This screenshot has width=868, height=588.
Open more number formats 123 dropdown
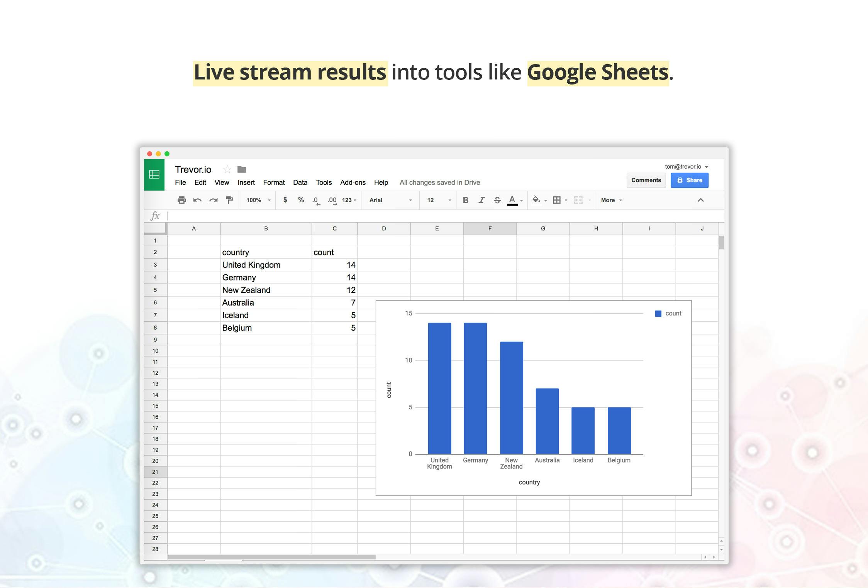point(349,200)
